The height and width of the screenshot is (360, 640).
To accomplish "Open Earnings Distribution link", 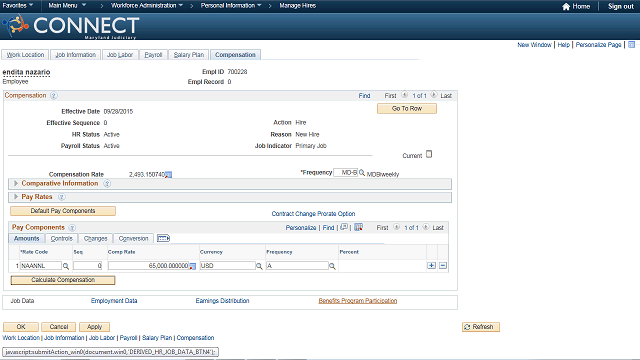I will (222, 301).
